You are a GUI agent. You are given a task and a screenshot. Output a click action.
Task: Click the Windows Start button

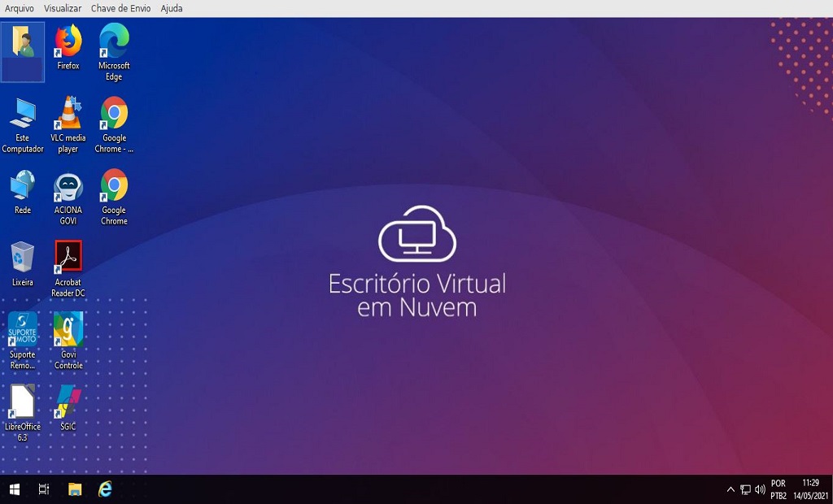click(x=14, y=489)
